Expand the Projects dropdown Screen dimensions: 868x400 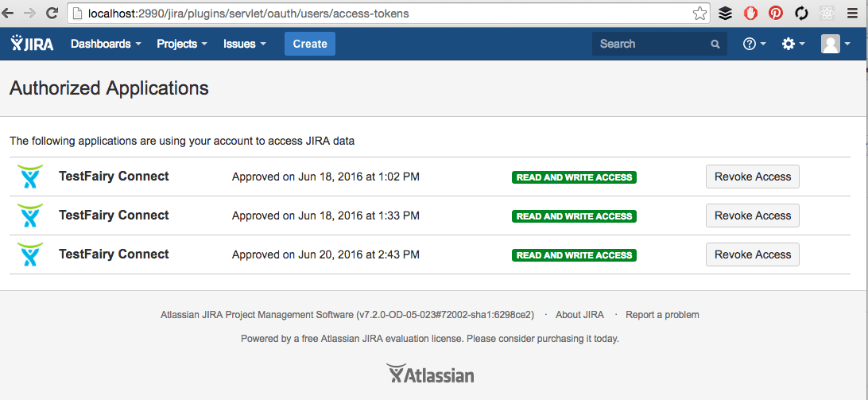181,44
